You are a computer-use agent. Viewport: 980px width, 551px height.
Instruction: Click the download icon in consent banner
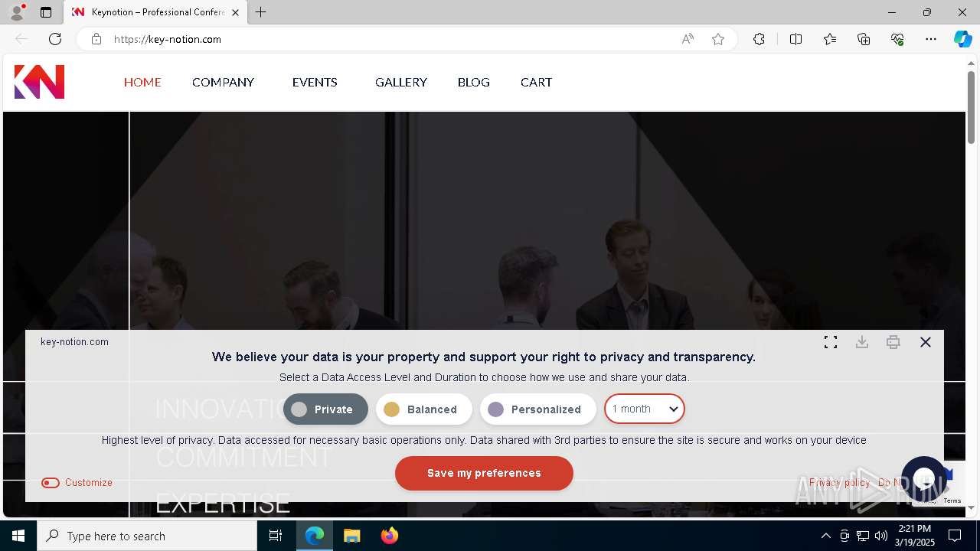(x=862, y=342)
